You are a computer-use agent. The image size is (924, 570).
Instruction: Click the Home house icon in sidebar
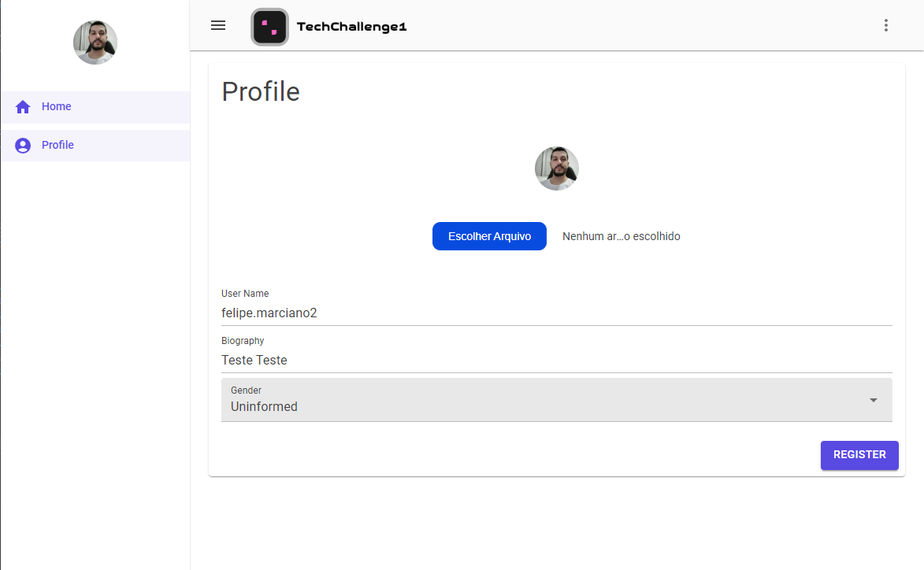(x=23, y=106)
